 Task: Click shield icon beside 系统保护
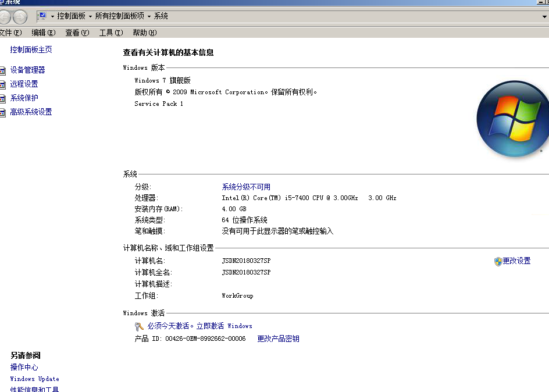(x=2, y=99)
